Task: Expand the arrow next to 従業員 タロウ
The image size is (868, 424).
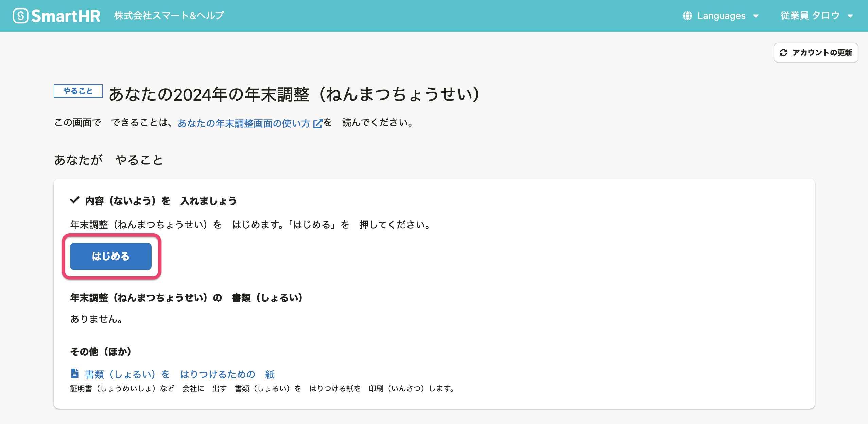Action: point(850,16)
